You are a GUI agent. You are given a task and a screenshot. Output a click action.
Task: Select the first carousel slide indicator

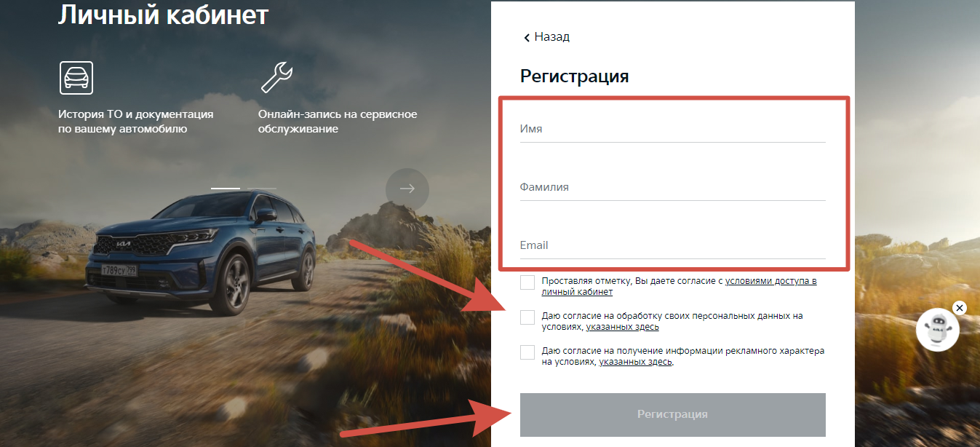(226, 188)
